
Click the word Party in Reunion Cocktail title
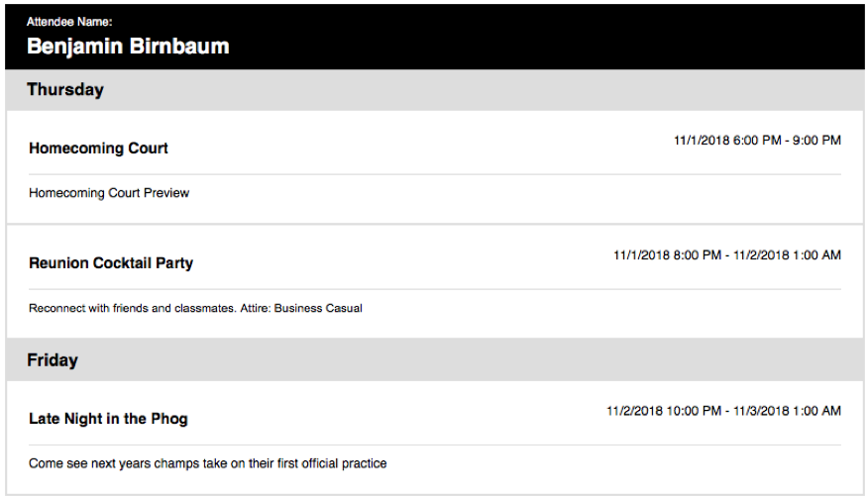coord(174,263)
